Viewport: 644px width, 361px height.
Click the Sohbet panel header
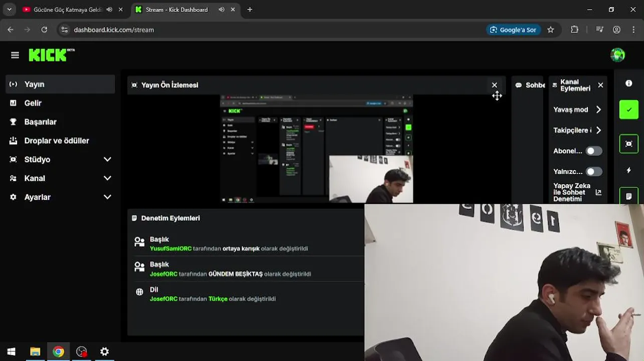pyautogui.click(x=528, y=85)
